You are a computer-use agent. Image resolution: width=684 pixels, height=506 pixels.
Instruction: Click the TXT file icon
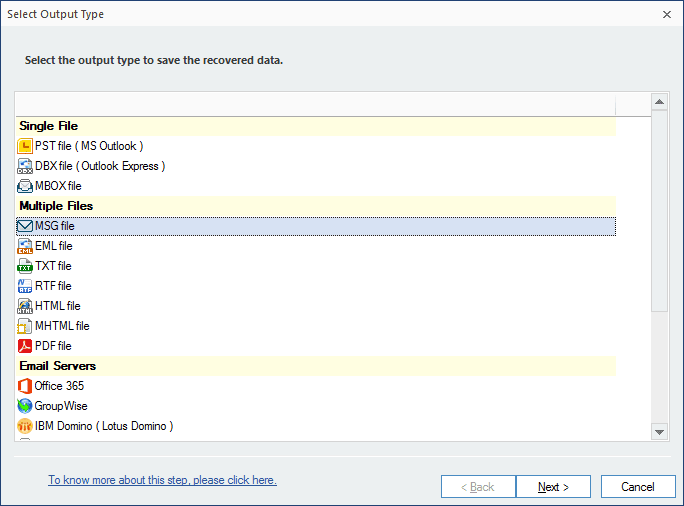[x=25, y=266]
